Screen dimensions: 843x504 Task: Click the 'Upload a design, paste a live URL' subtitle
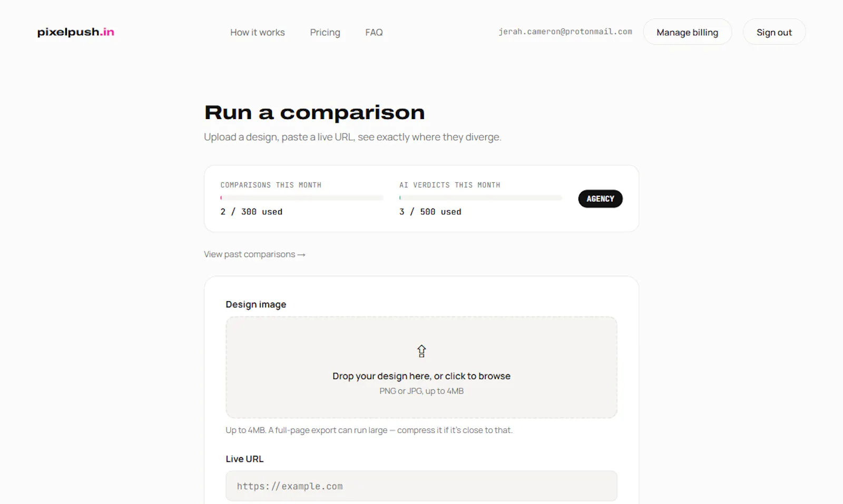tap(352, 137)
